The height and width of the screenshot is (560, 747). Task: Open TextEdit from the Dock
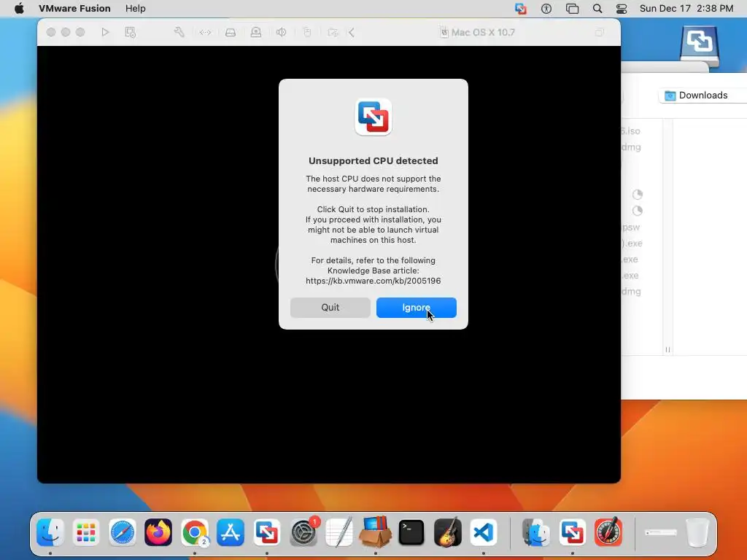[339, 532]
